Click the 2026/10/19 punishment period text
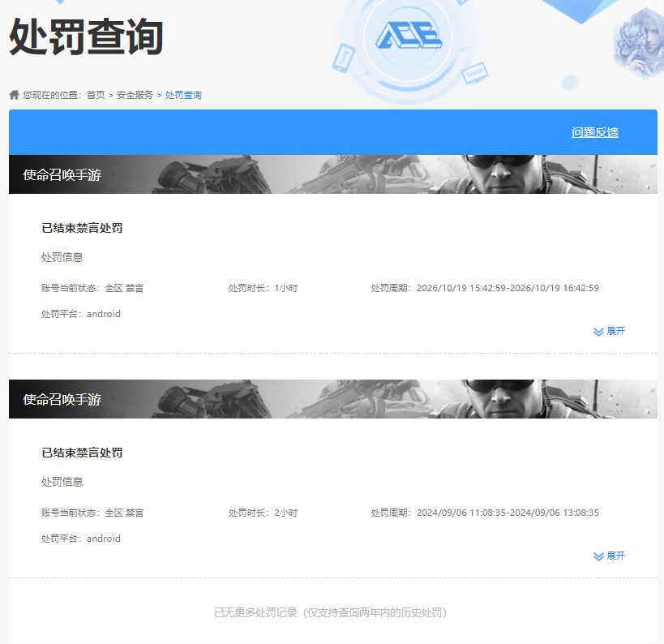 point(485,288)
